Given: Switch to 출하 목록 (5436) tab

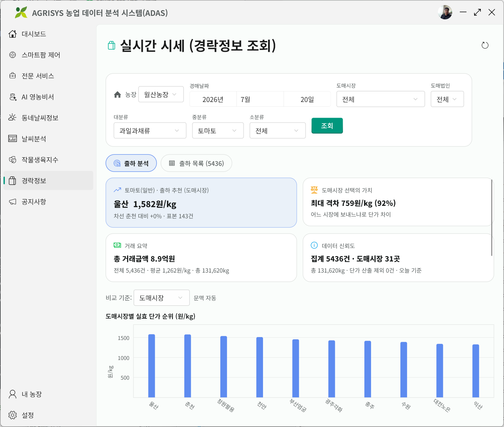Looking at the screenshot, I should click(x=196, y=163).
